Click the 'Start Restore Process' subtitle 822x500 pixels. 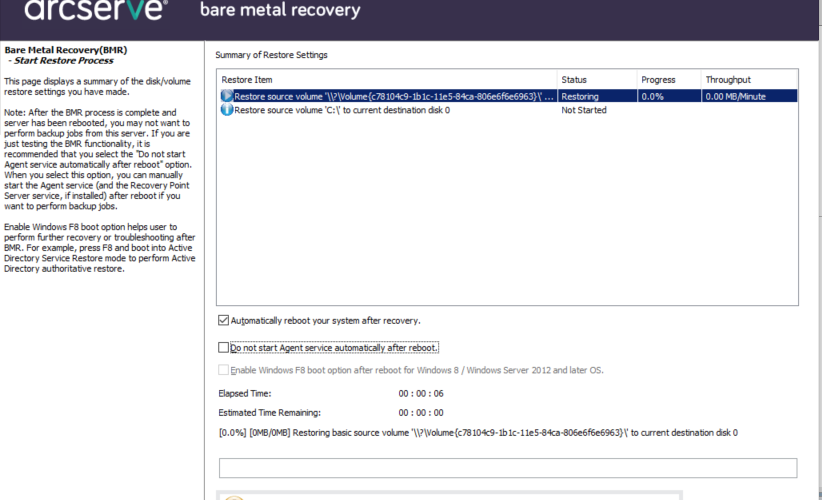tap(63, 61)
